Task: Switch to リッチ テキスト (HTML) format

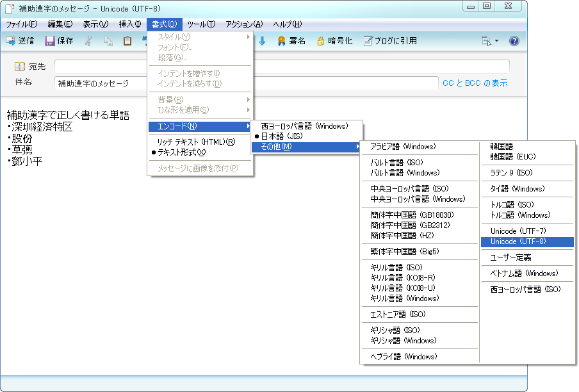Action: click(x=195, y=142)
